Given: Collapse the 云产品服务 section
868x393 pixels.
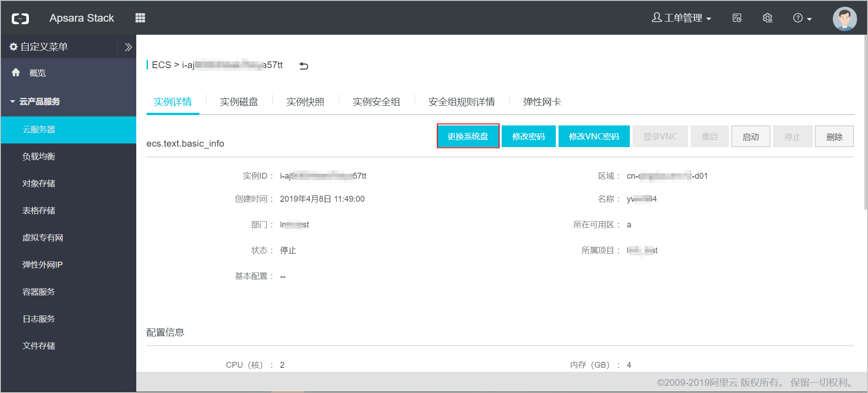Looking at the screenshot, I should 35,102.
